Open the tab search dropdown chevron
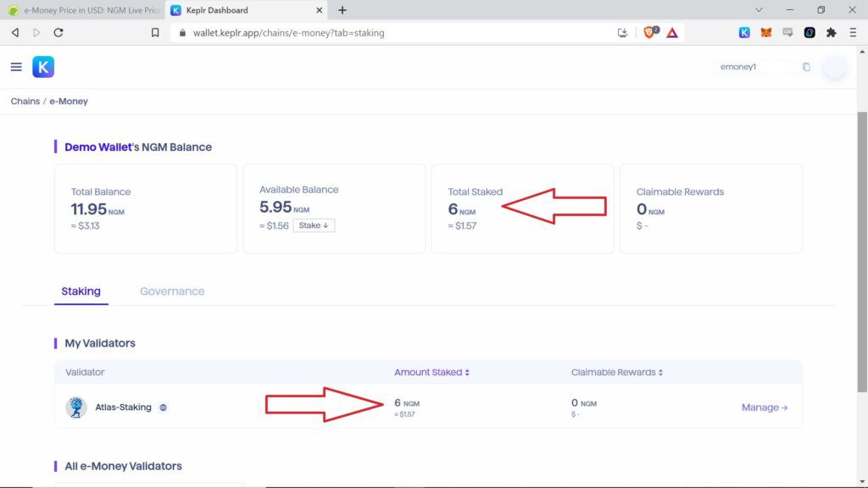This screenshot has height=488, width=868. (x=759, y=10)
